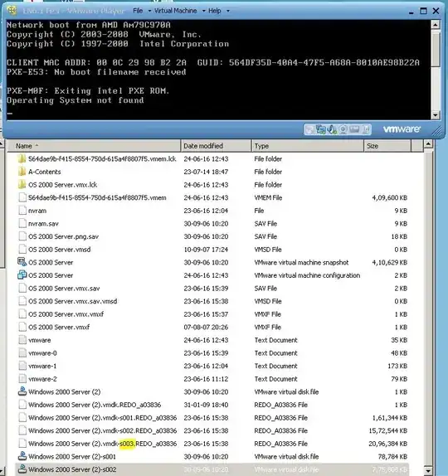Click the network adapter icon in VMware's device bar
Screen dimensions: 448x476
tap(321, 129)
